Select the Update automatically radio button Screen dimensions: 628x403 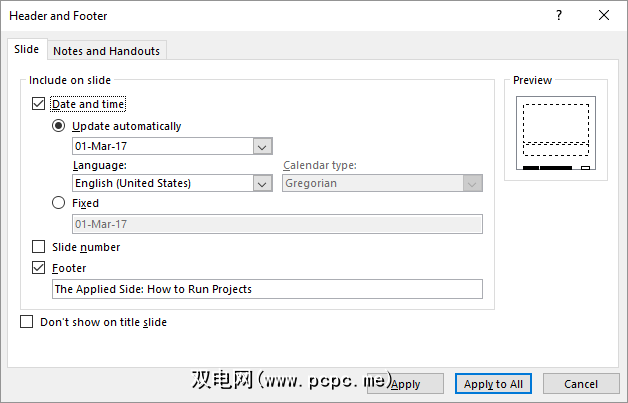pyautogui.click(x=59, y=127)
